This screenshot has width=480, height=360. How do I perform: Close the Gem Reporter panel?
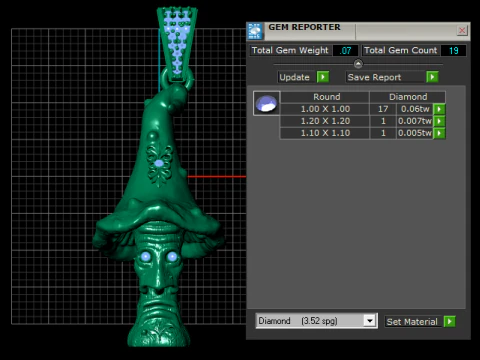[462, 31]
